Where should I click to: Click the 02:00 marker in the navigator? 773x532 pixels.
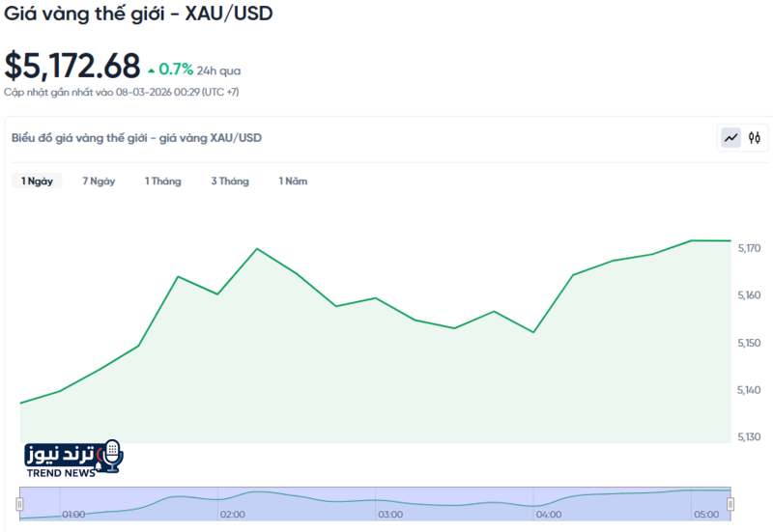coord(232,515)
